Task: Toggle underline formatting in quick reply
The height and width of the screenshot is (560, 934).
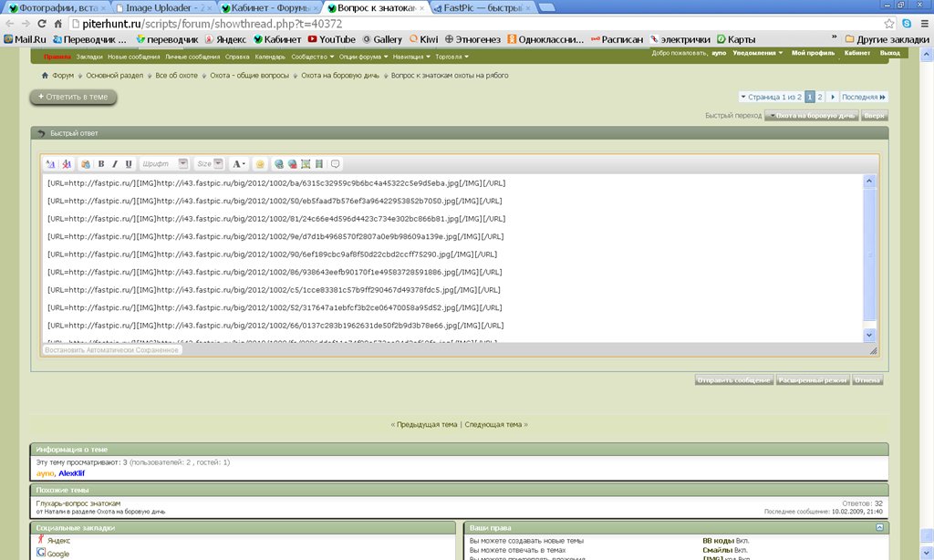Action: [129, 164]
